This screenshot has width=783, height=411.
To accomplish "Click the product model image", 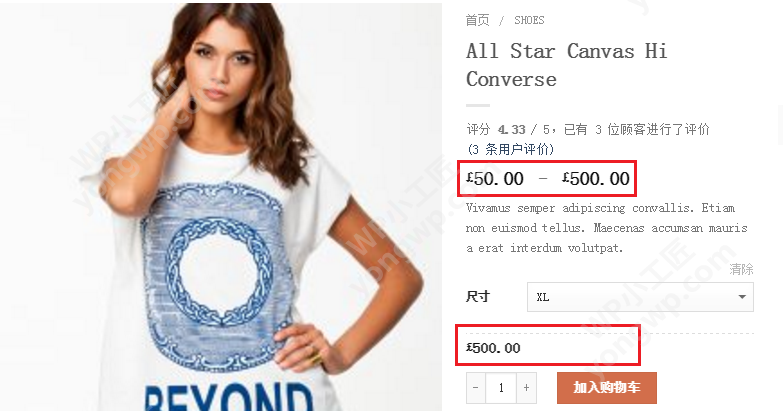I will 221,206.
